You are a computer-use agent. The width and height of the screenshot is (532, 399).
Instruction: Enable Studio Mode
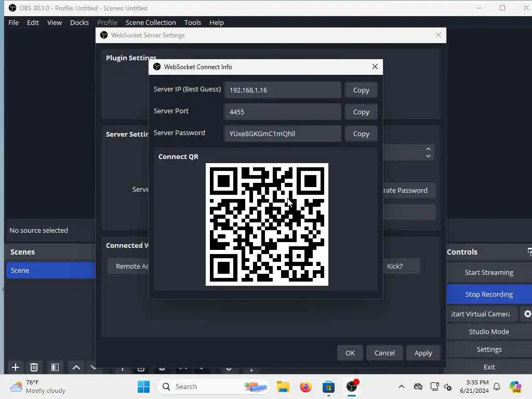489,331
